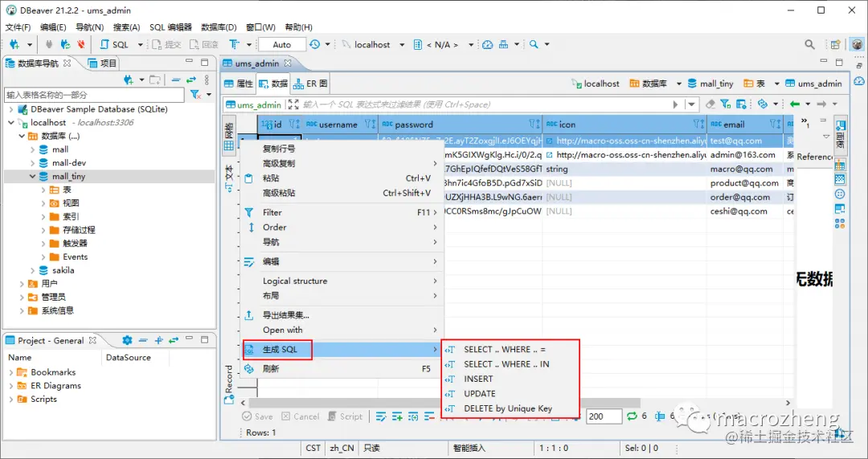Click the Reconnect icon in main toolbar
868x459 pixels.
(65, 45)
